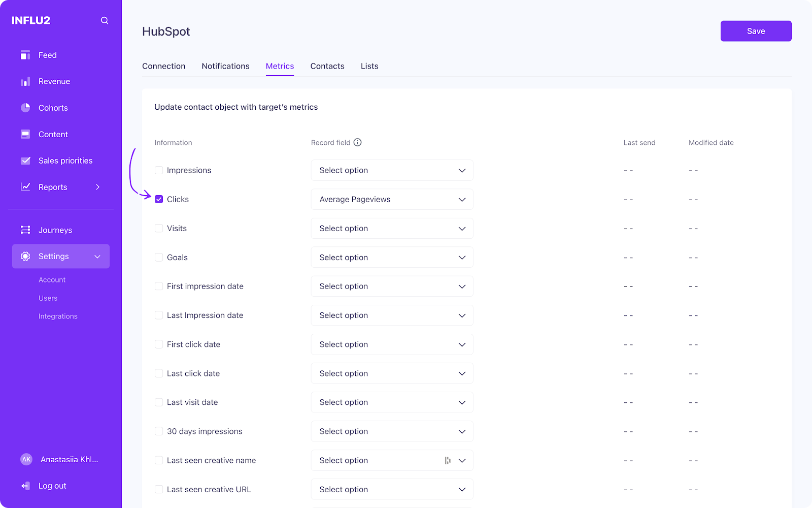The height and width of the screenshot is (508, 812).
Task: Select the Metrics tab
Action: (280, 66)
